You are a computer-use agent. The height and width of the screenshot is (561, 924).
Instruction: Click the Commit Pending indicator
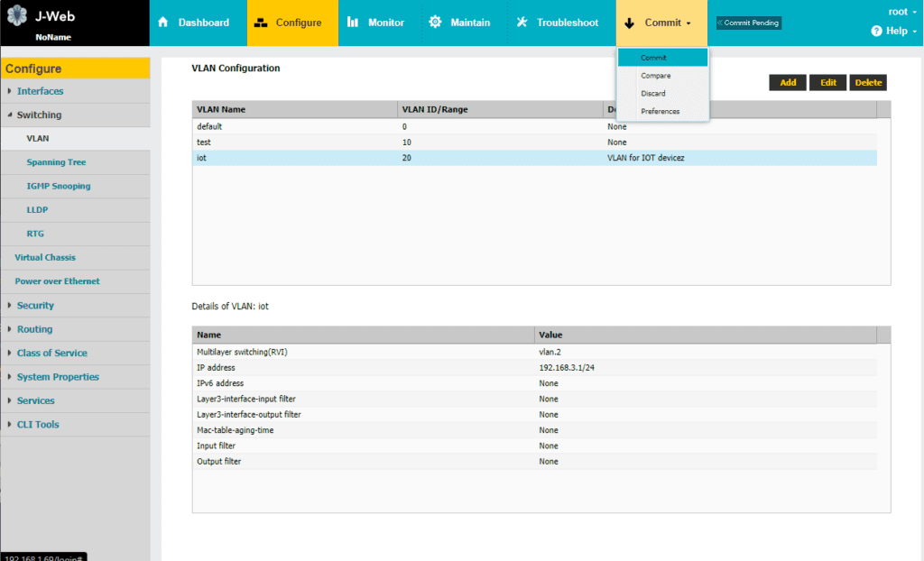pyautogui.click(x=748, y=23)
